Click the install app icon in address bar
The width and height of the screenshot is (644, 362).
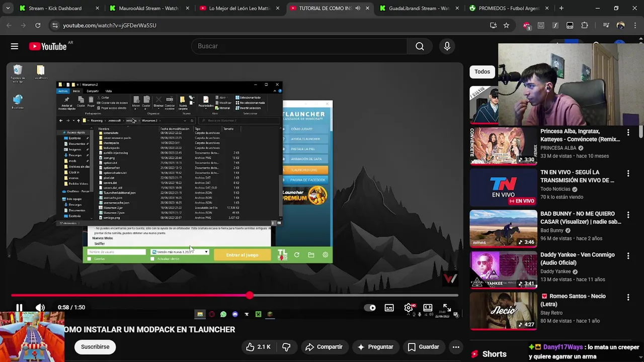[493, 25]
